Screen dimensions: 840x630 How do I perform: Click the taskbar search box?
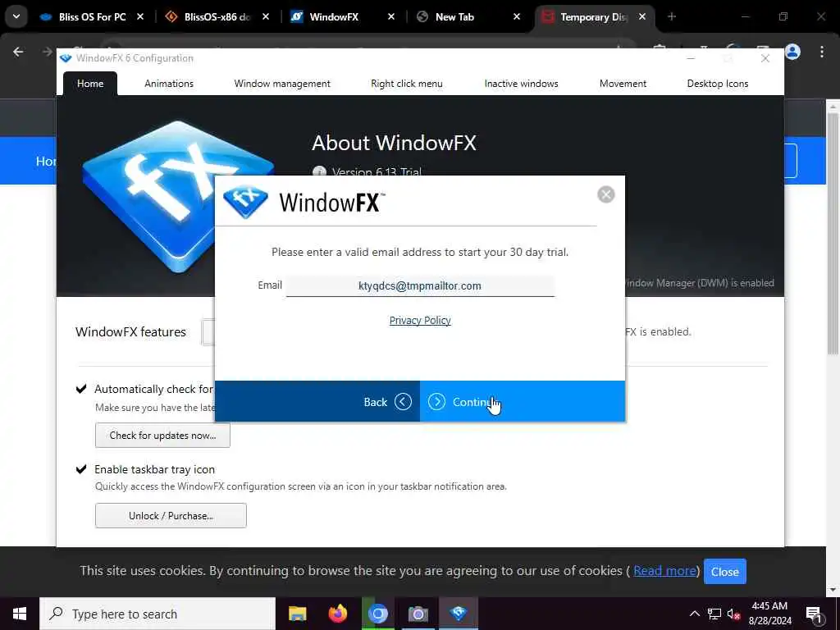coord(157,614)
